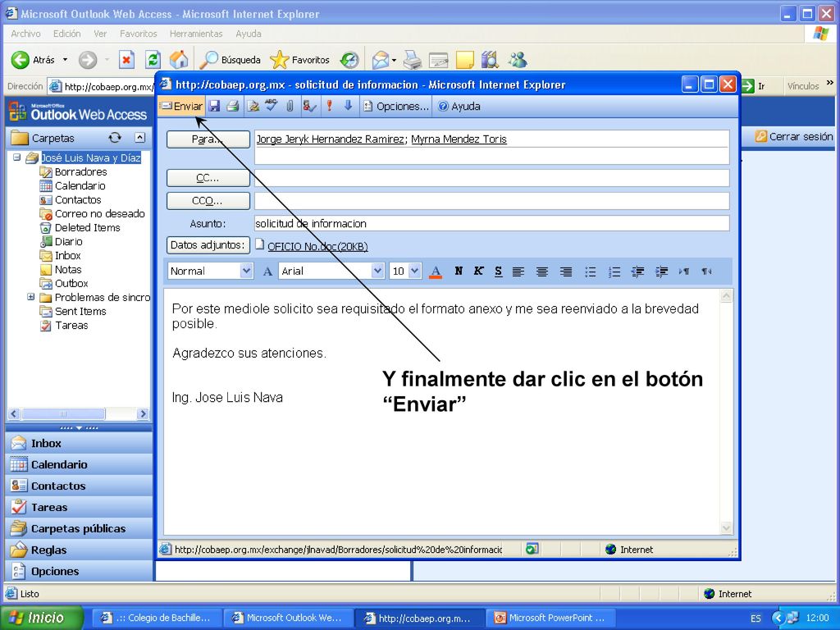Apply numbered list
The height and width of the screenshot is (630, 840).
[614, 272]
